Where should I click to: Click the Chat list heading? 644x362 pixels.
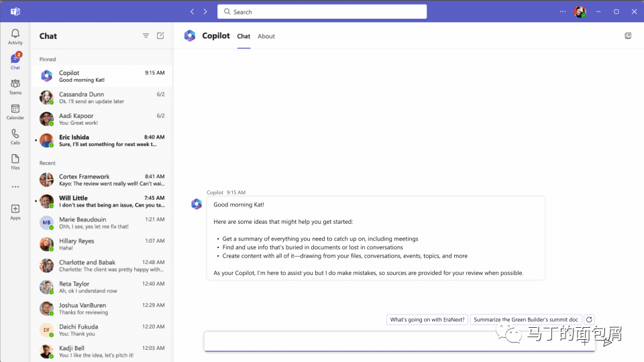[48, 36]
